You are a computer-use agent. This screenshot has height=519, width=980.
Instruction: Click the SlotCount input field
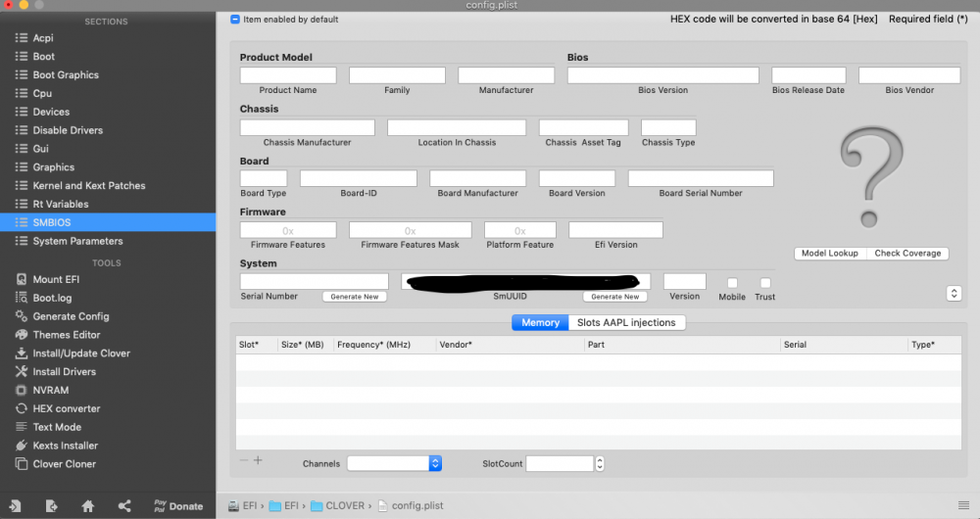560,463
